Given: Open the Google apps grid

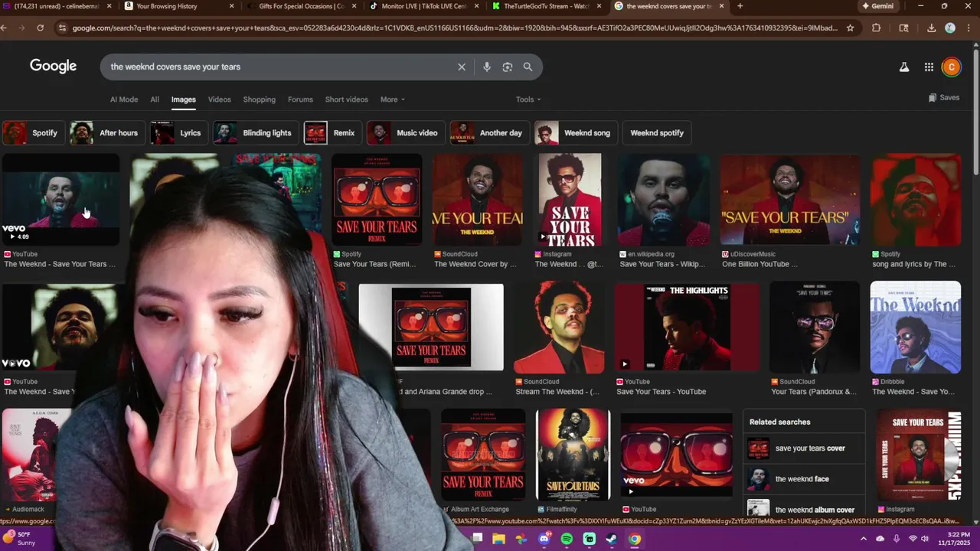Looking at the screenshot, I should (x=929, y=67).
